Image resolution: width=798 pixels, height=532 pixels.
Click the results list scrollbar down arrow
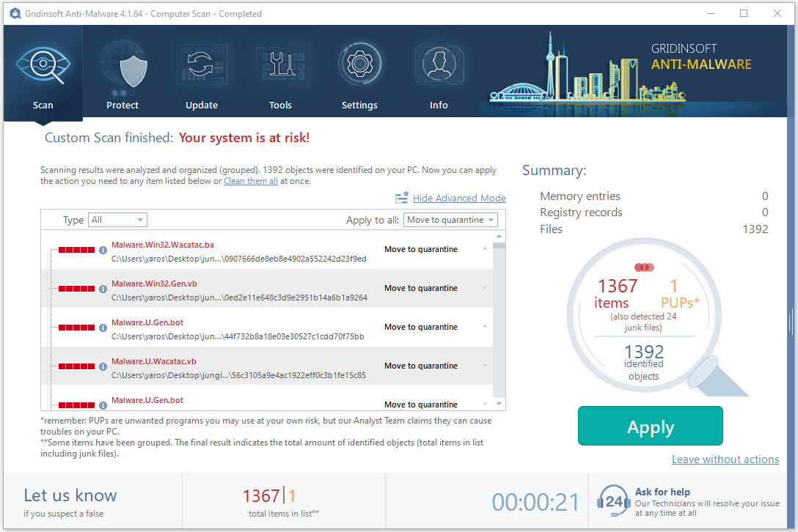[x=499, y=404]
